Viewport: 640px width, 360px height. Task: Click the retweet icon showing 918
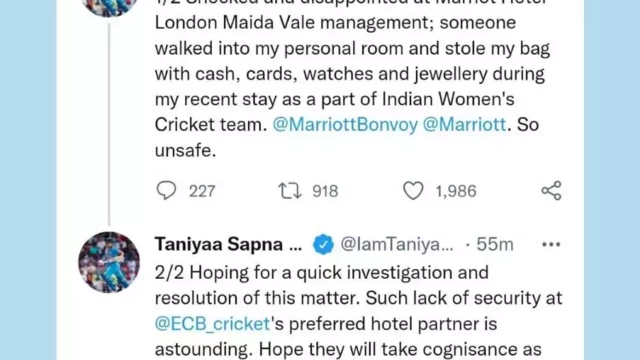tap(290, 191)
